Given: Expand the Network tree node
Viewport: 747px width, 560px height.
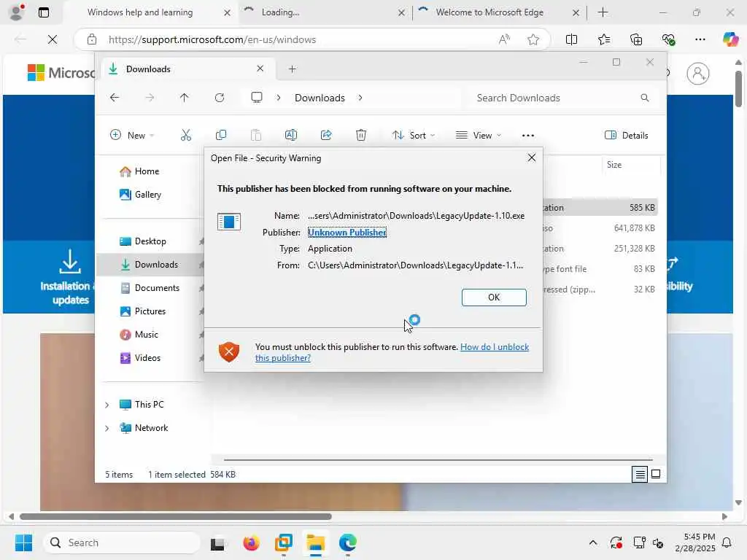Looking at the screenshot, I should (x=107, y=428).
